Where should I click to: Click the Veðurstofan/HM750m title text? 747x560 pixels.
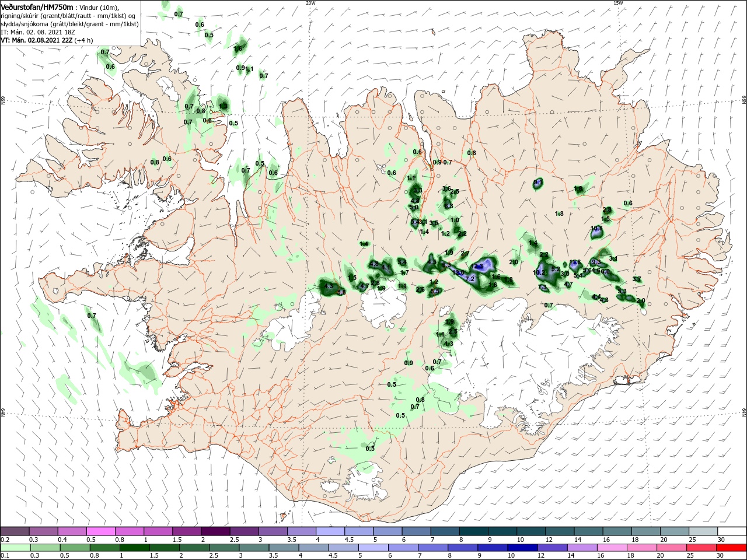click(37, 7)
